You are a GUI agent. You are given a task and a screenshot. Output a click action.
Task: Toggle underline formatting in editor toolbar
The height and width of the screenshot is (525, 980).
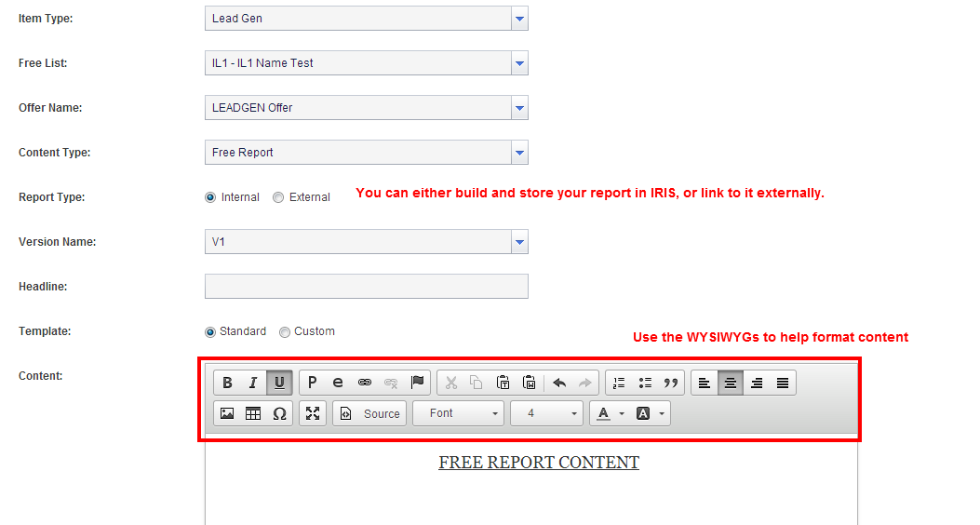point(279,383)
